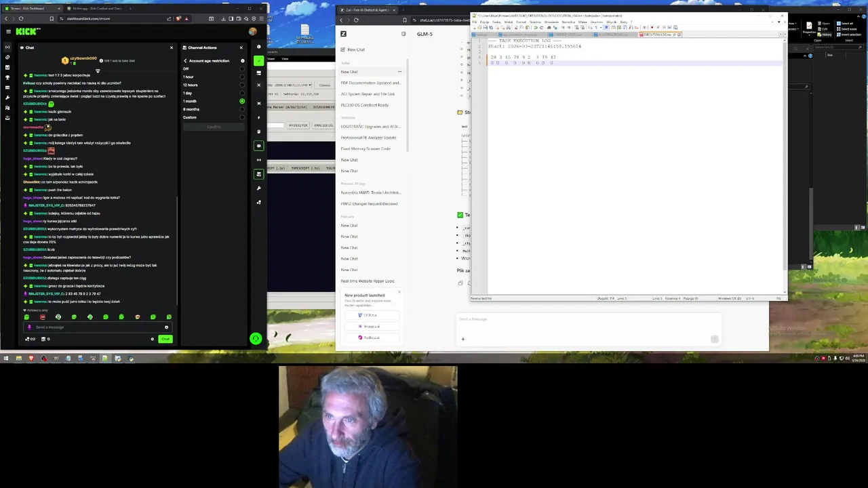
Task: Select Custom account age restriction
Action: tap(242, 117)
